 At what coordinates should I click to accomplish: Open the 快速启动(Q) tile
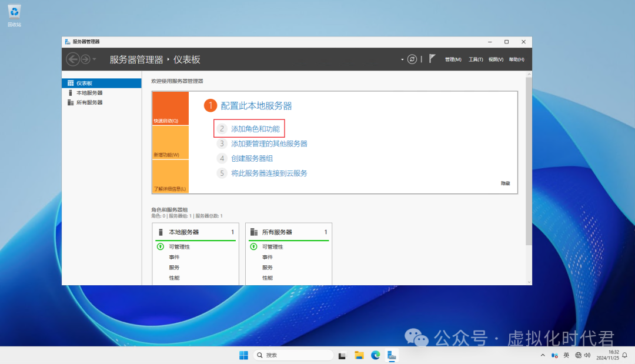pos(171,108)
